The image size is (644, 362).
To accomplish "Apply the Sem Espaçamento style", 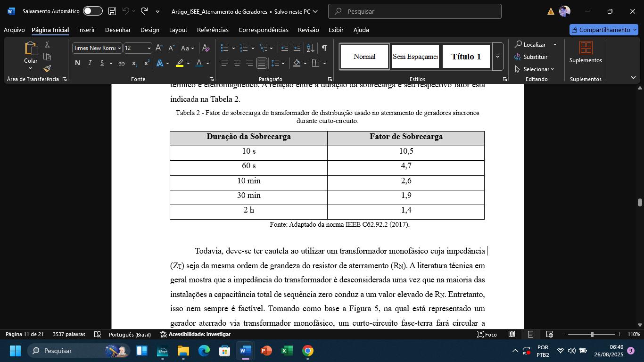I will tap(415, 57).
